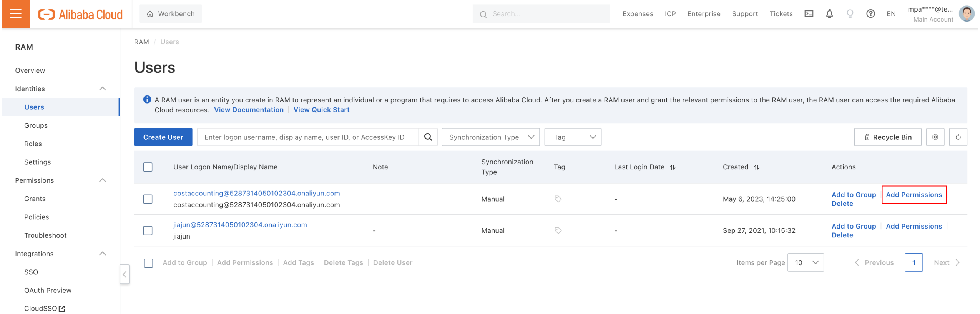Collapse the Permissions section
980x314 pixels.
[103, 180]
